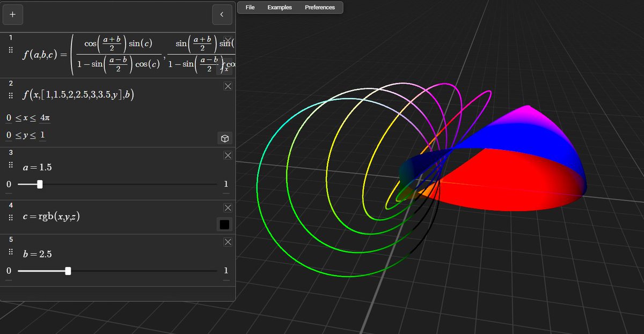This screenshot has width=644, height=334.
Task: Grab the drag handle of expression 1
Action: tap(10, 49)
